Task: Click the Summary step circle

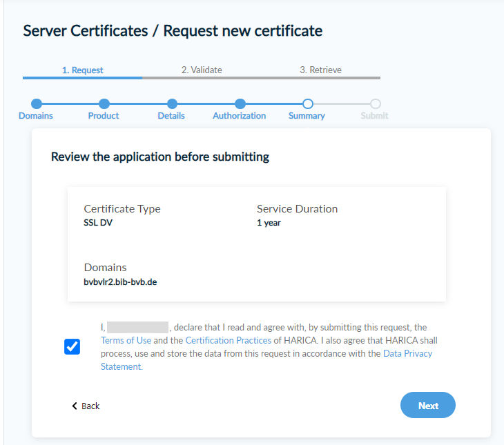Action: coord(307,104)
